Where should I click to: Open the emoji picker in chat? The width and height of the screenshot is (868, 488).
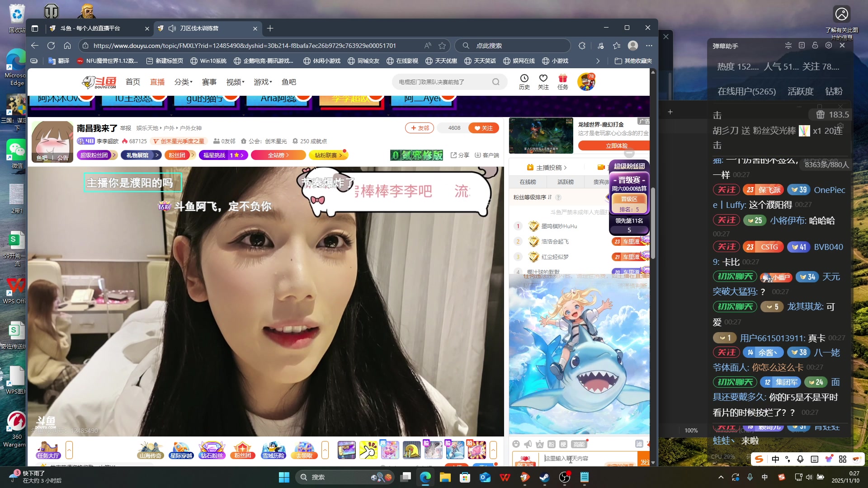[516, 444]
